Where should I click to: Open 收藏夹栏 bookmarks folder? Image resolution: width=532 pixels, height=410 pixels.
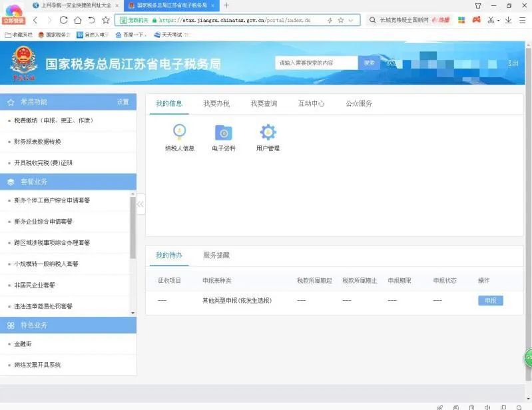19,35
